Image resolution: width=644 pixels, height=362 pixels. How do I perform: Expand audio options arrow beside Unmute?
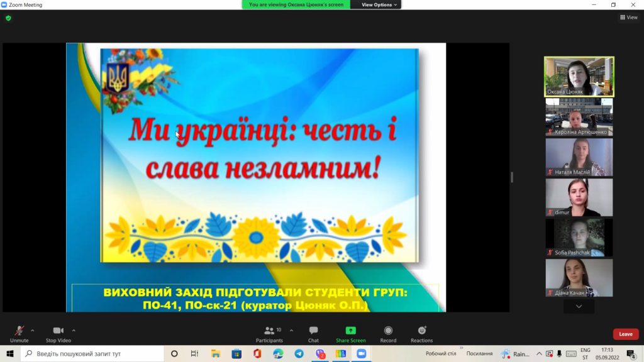(x=33, y=330)
